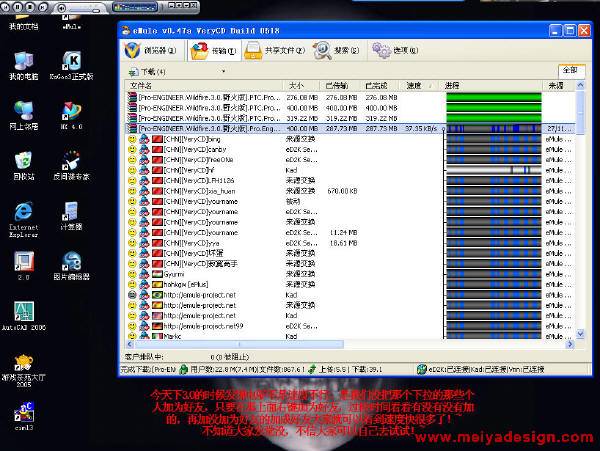Click the list's vertical scrollbar down arrow
This screenshot has width=600, height=451.
pyautogui.click(x=580, y=334)
